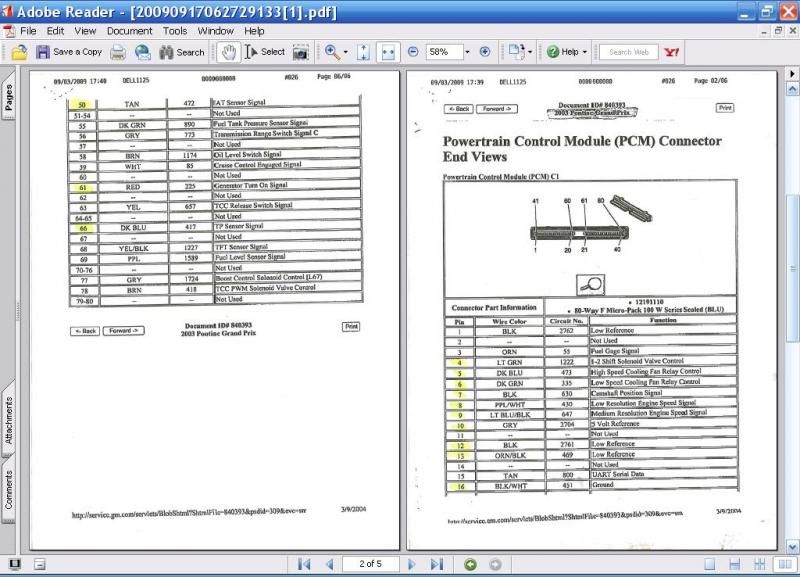The width and height of the screenshot is (800, 577).
Task: Open the zoom percentage dropdown
Action: [467, 52]
